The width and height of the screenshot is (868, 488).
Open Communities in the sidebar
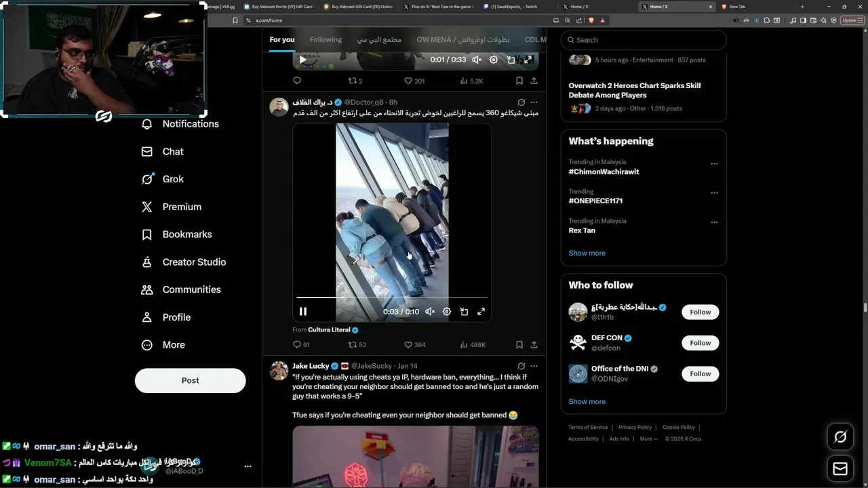click(x=180, y=289)
